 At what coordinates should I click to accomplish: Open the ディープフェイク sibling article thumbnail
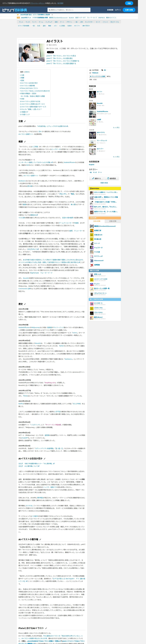(x=92, y=143)
